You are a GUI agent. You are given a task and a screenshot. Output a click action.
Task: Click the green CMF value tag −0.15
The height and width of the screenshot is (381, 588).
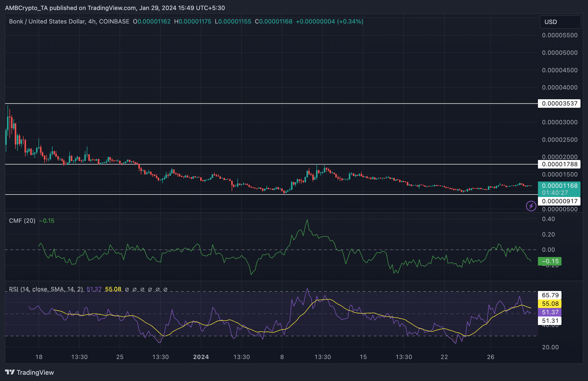click(550, 261)
